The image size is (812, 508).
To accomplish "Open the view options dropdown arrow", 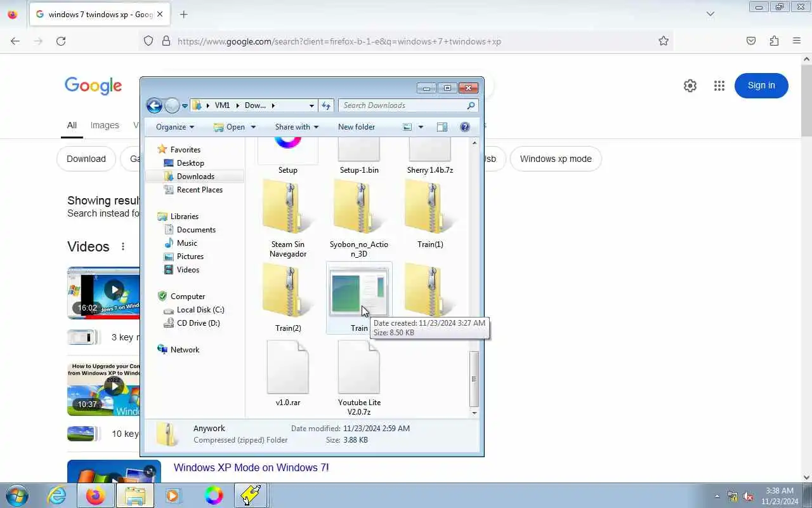I will (420, 127).
